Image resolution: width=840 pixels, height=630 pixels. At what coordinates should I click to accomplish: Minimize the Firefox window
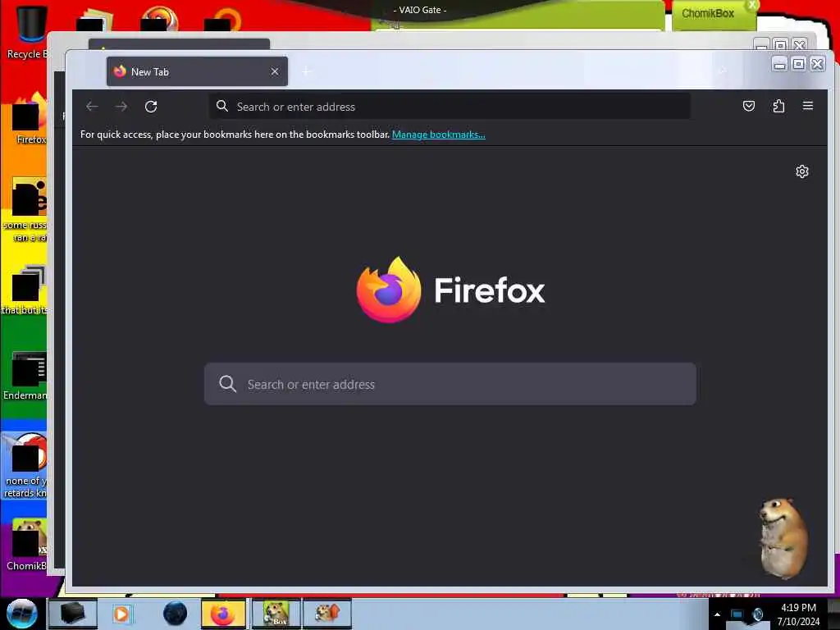click(x=779, y=64)
